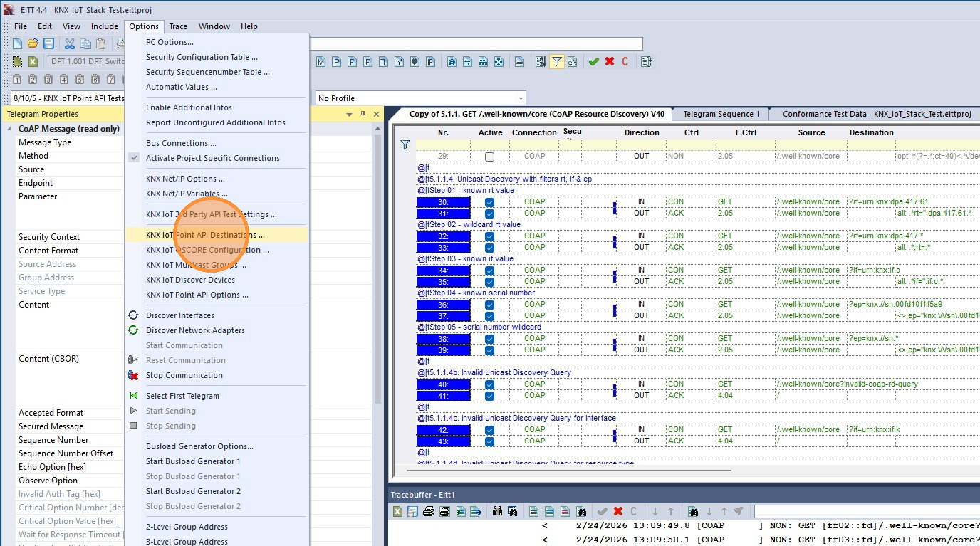
Task: Toggle Activate Project Specific Connections menu item
Action: 212,158
